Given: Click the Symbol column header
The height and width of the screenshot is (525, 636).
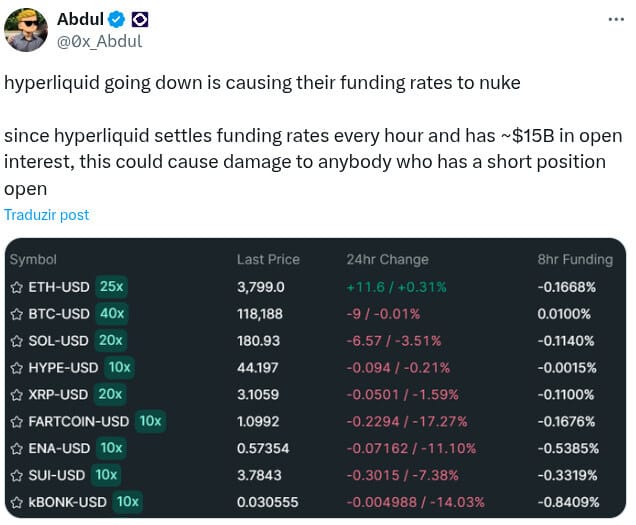Looking at the screenshot, I should pyautogui.click(x=33, y=259).
